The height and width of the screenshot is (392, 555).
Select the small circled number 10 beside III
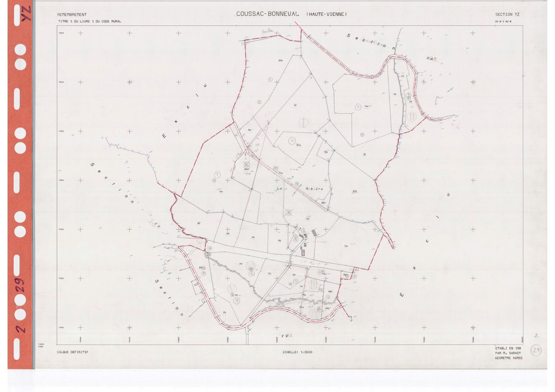pos(321,290)
